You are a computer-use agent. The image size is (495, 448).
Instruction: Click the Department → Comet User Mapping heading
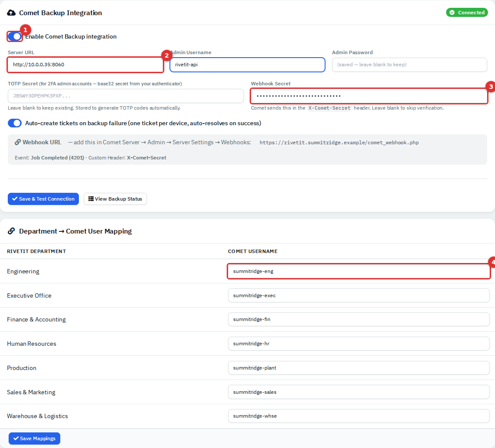pos(75,231)
